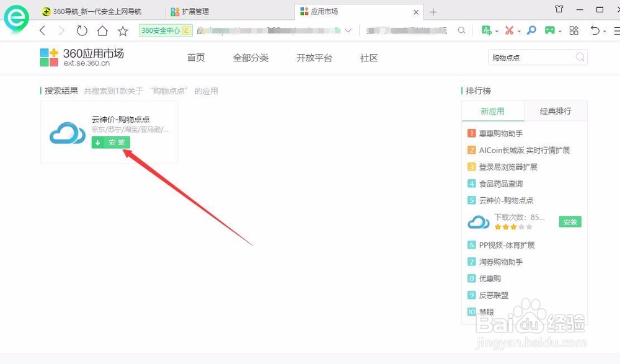Expand the address bar dropdown arrow
Screen dimensions: 620x364
coord(348,30)
